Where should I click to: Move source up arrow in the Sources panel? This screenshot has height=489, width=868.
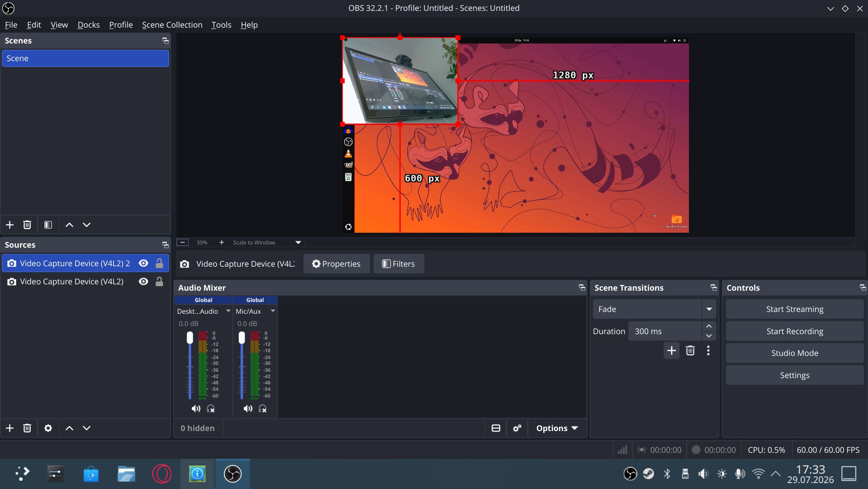coord(69,428)
